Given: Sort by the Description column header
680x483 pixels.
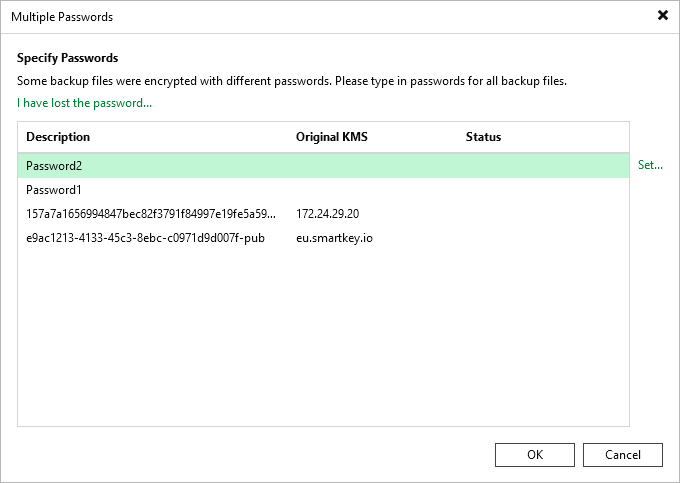Looking at the screenshot, I should point(58,137).
